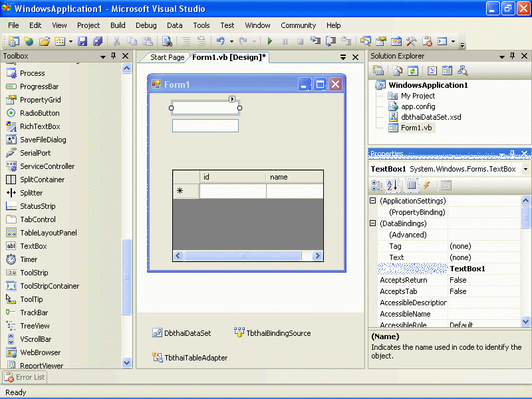This screenshot has height=399, width=532.
Task: Click the Save All toolbar icon
Action: click(x=97, y=41)
